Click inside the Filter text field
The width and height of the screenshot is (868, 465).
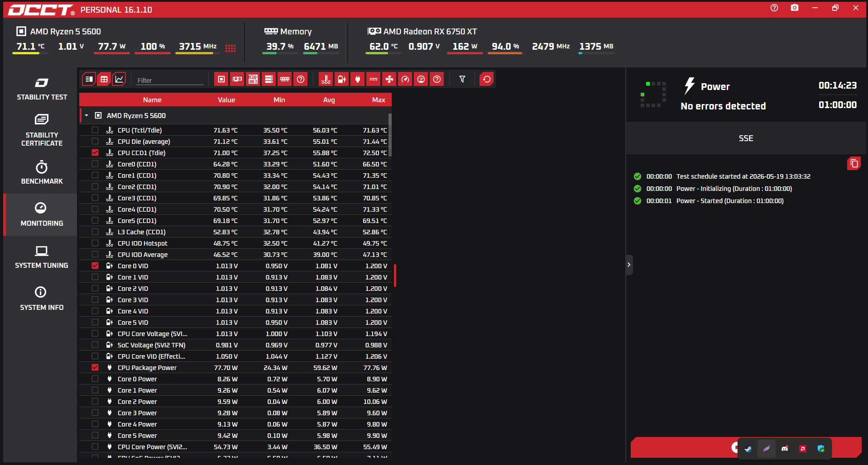coord(170,80)
